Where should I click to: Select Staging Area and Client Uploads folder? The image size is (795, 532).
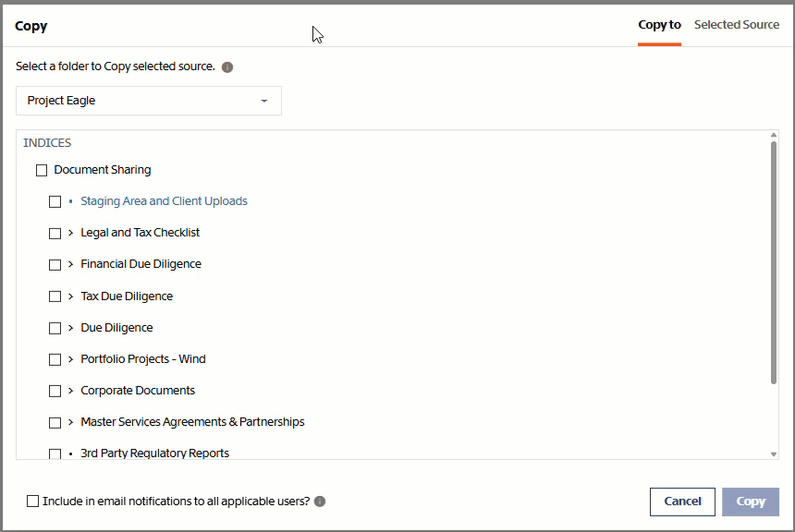tap(164, 201)
